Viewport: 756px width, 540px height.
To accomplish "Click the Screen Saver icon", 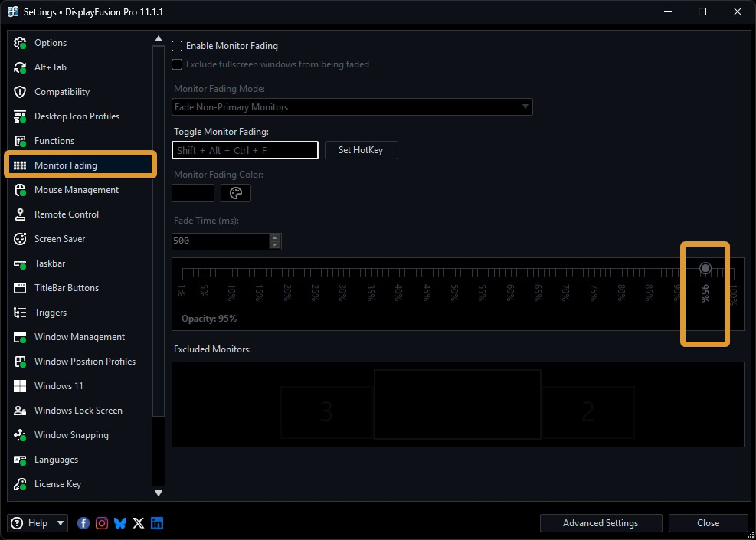I will tap(20, 239).
